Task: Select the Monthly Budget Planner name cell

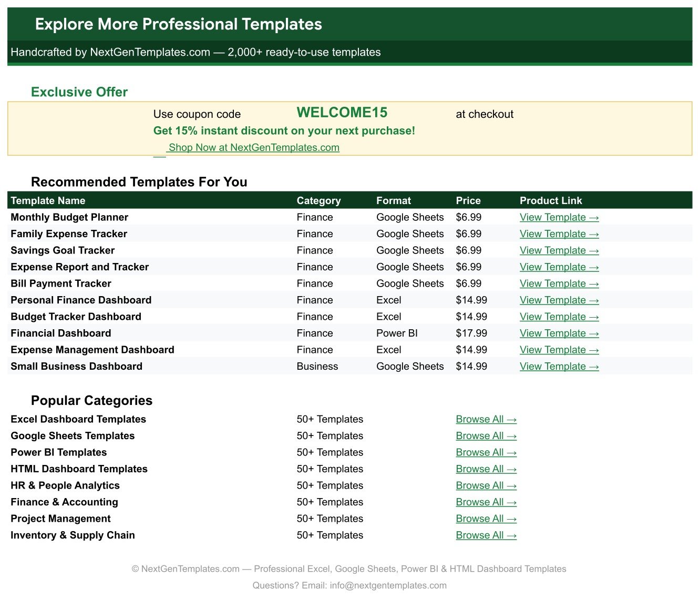Action: tap(69, 217)
